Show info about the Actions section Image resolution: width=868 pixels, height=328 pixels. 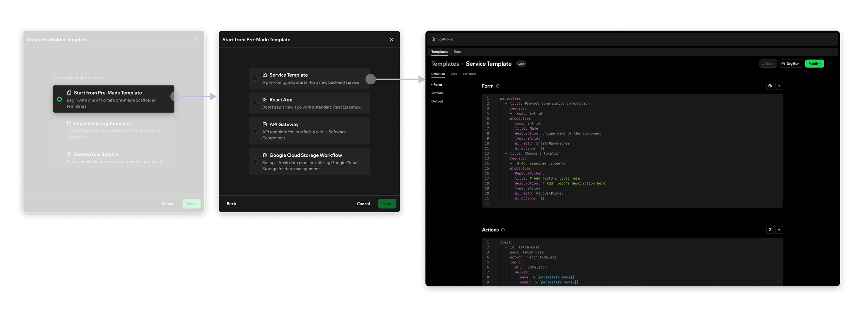pos(503,230)
